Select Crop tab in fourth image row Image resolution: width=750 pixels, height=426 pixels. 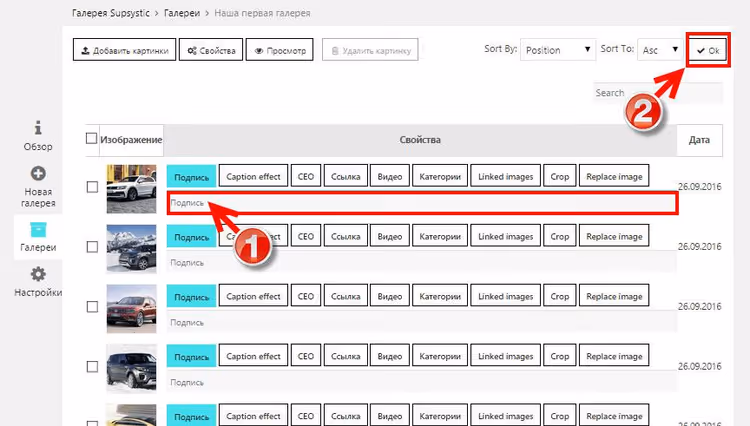560,356
